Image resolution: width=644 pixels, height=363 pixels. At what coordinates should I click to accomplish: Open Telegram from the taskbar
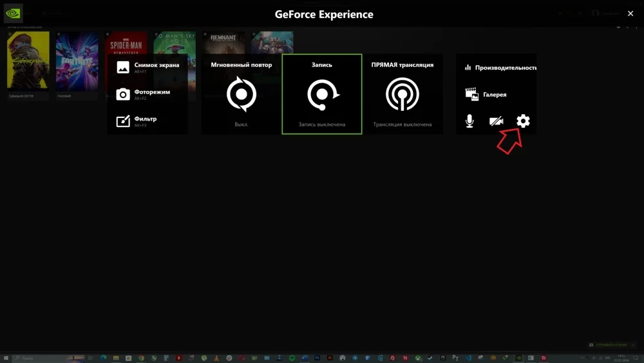pos(355,358)
